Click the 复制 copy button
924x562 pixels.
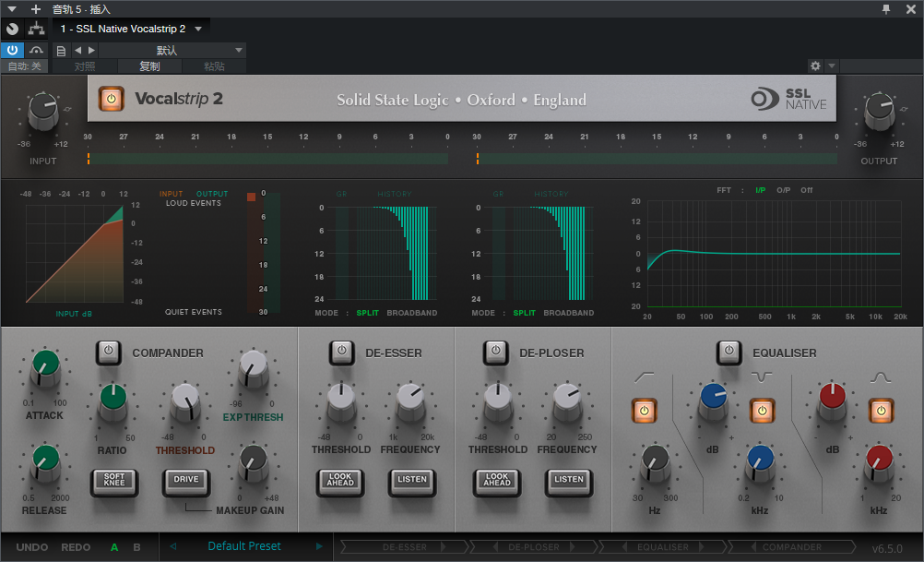pyautogui.click(x=149, y=66)
